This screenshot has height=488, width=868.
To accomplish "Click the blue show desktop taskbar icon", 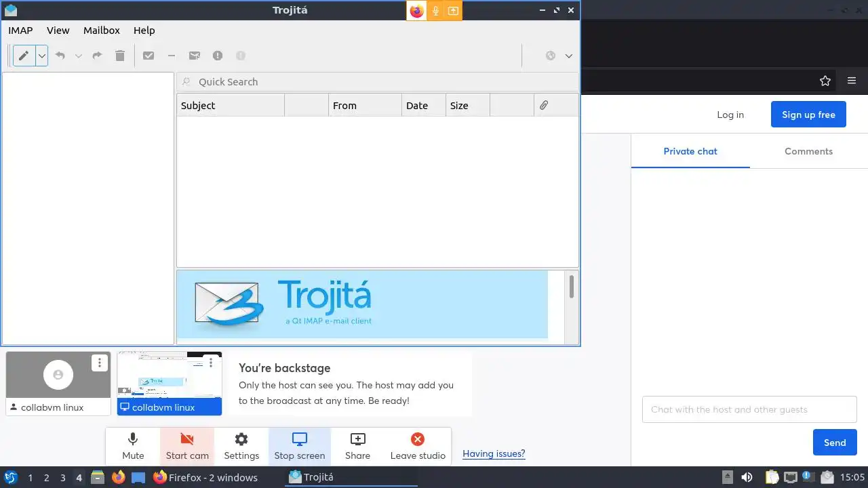I will tap(138, 477).
